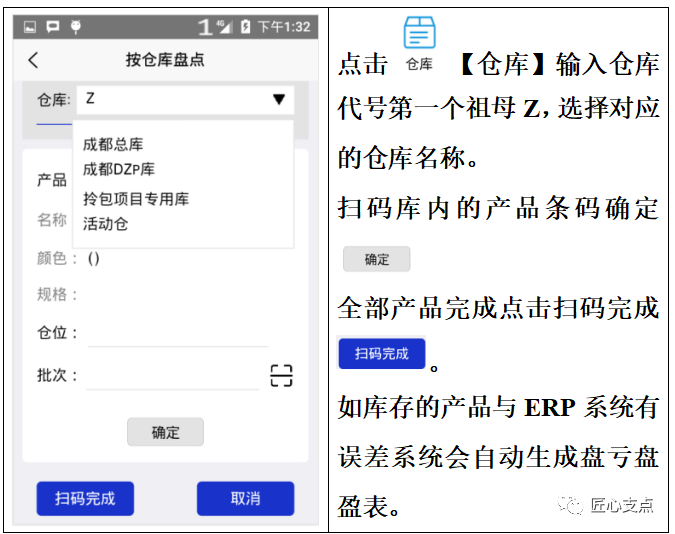Screen dimensions: 675x534
Task: Tap the battery icon in the status bar
Action: tap(246, 27)
